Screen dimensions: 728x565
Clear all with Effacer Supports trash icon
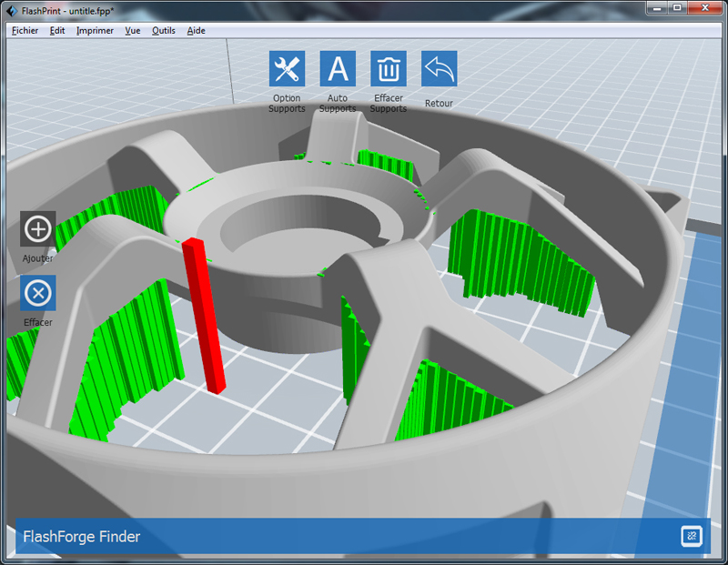[389, 69]
